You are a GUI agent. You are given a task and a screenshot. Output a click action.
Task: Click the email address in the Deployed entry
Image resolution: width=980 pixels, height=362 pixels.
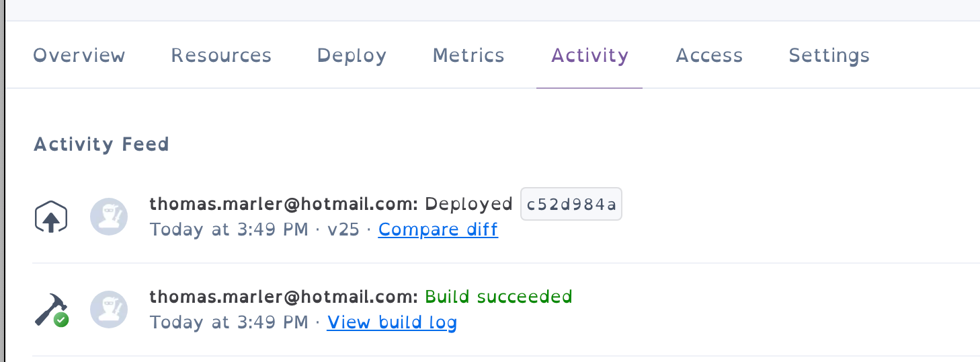(284, 204)
